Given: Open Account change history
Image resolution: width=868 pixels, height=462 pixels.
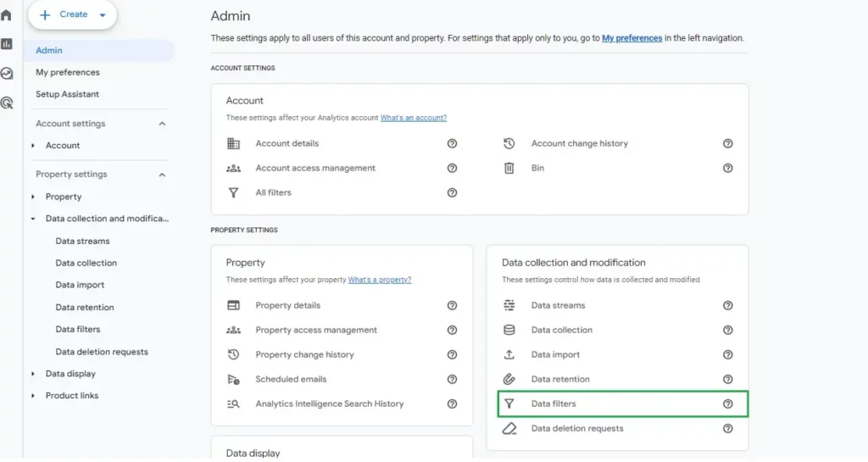Looking at the screenshot, I should point(580,143).
